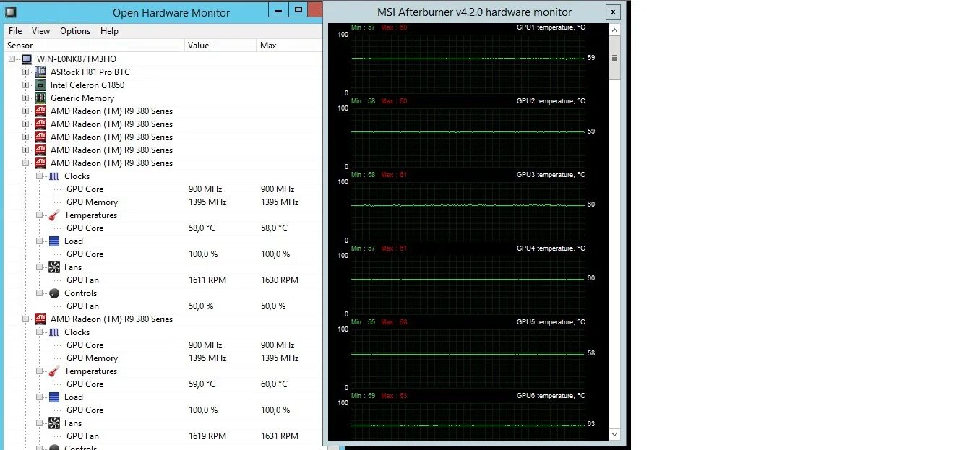
Task: Click Temperatures thermometer icon above the 59,0 °C reading
Action: 54,371
